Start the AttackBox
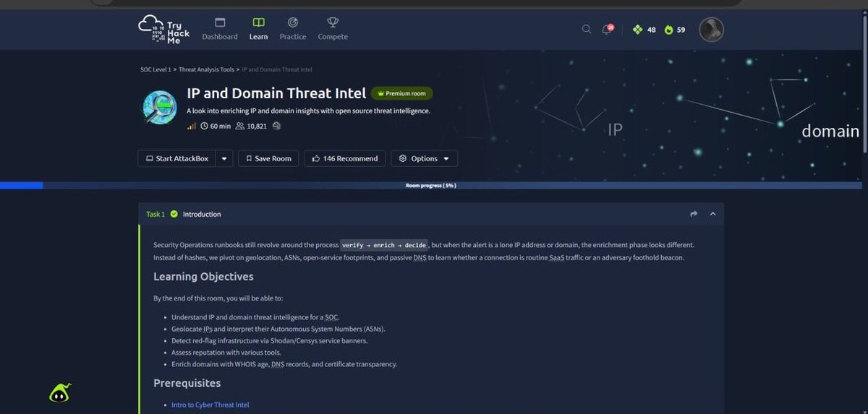 176,158
